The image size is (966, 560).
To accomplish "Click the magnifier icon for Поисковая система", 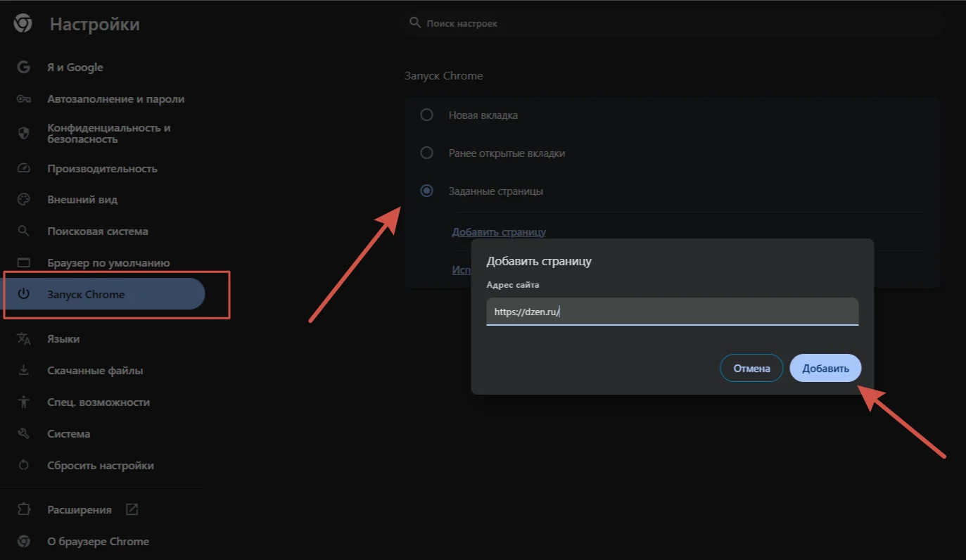I will pyautogui.click(x=24, y=231).
